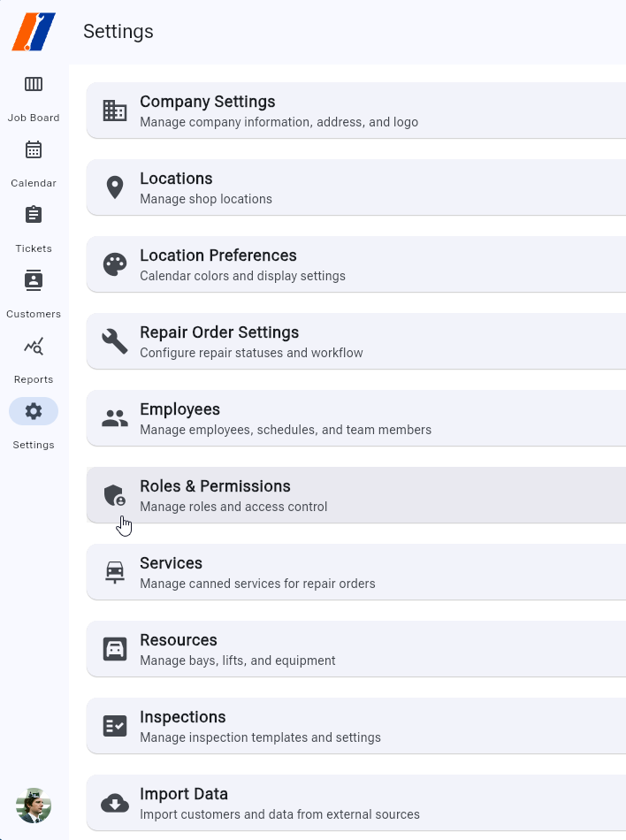This screenshot has height=840, width=626.
Task: Select the Settings gear in the sidebar
Action: [x=33, y=410]
